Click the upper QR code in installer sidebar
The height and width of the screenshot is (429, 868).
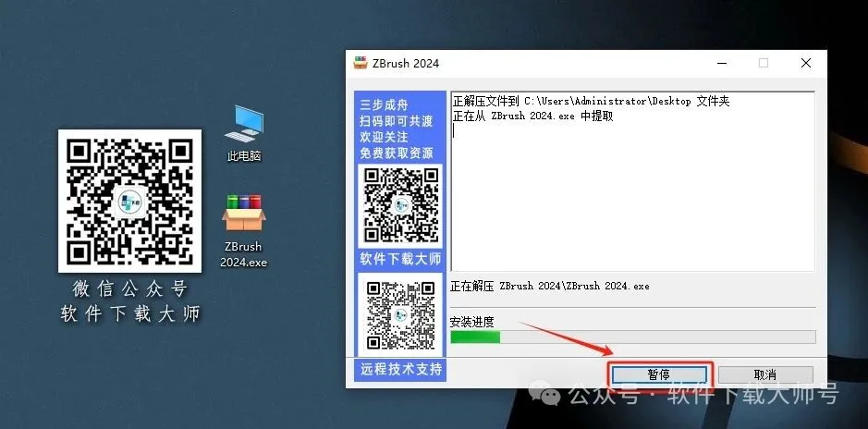point(399,205)
